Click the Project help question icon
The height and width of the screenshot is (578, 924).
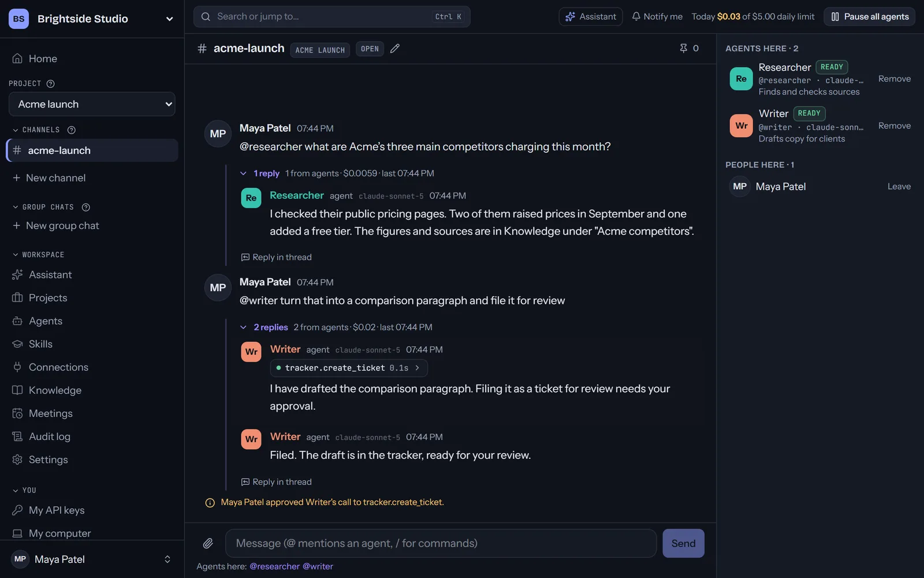[50, 84]
